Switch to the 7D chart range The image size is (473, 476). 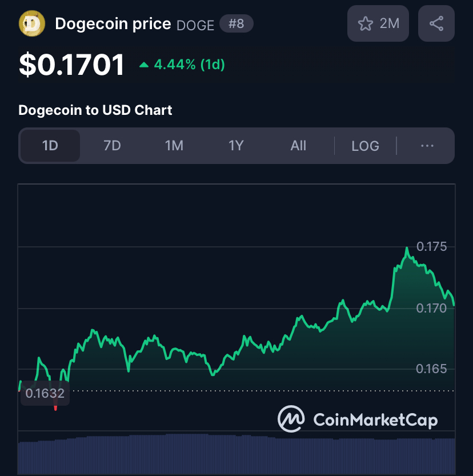pyautogui.click(x=112, y=146)
